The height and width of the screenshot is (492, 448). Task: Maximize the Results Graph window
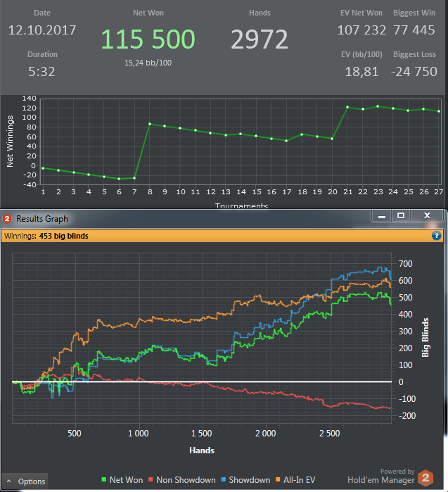coord(401,216)
